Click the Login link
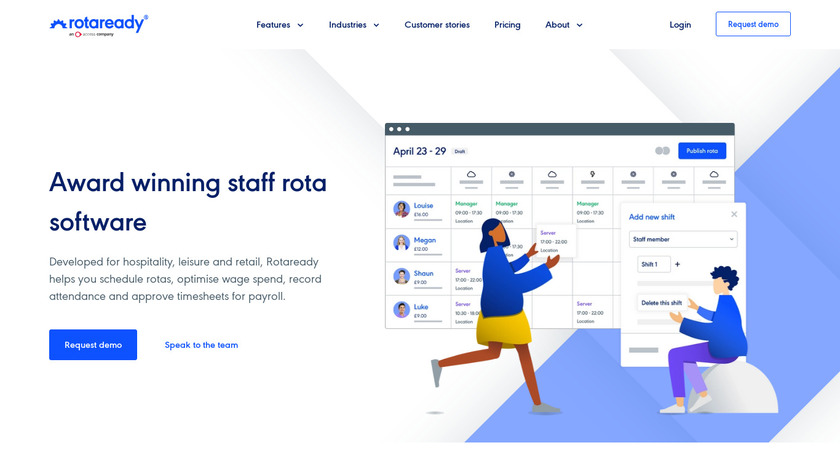The width and height of the screenshot is (840, 472). [x=680, y=25]
